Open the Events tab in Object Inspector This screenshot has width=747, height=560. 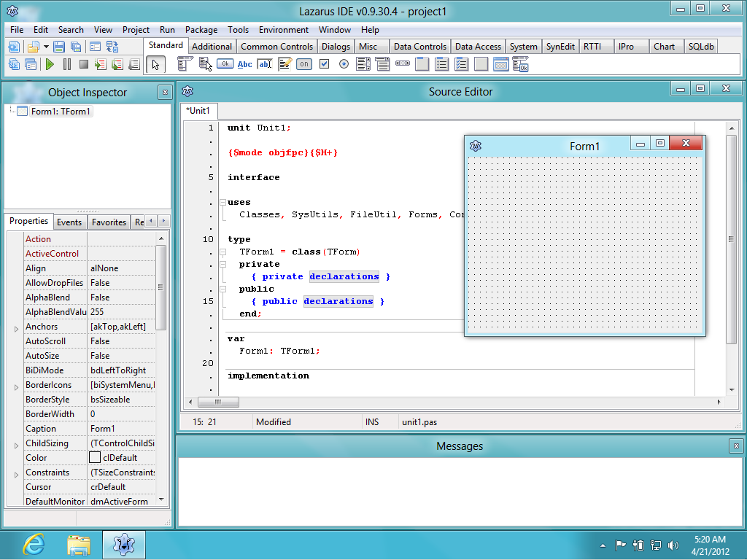69,222
